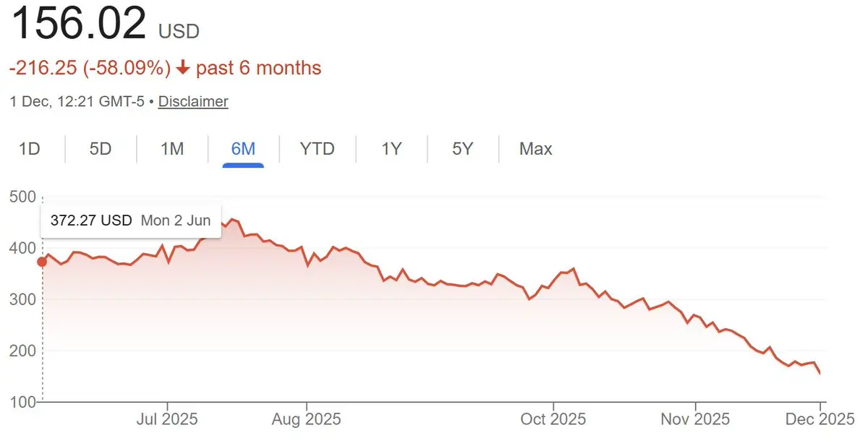
Task: Choose the 1M chart range
Action: (172, 149)
